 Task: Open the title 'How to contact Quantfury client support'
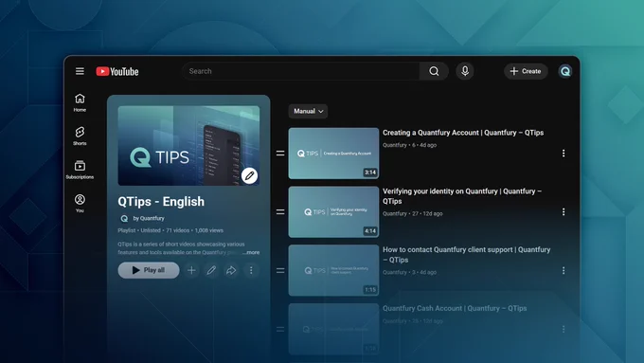click(467, 254)
